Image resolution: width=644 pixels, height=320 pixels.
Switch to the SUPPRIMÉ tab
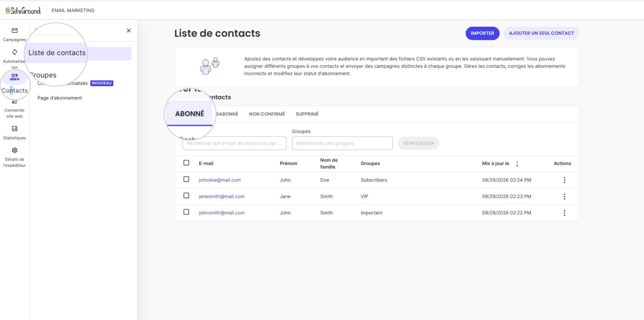(x=307, y=114)
